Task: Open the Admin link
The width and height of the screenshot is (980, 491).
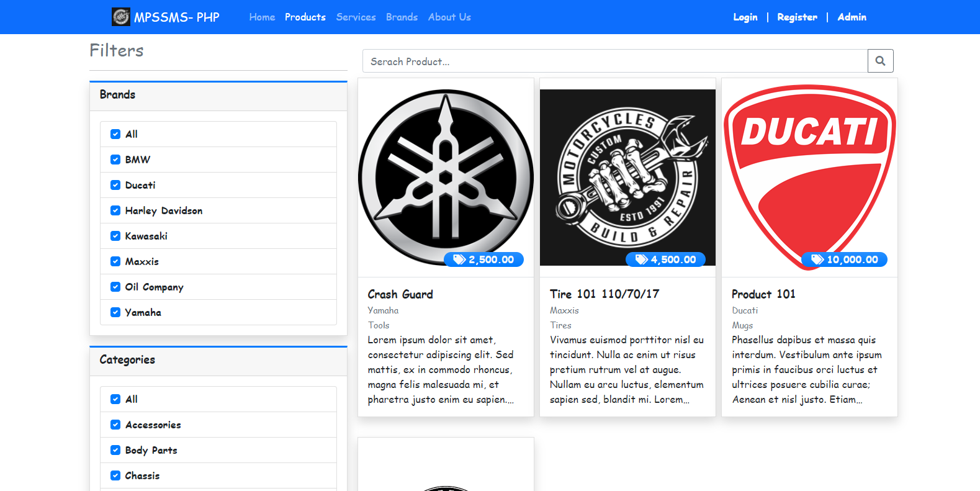Action: [x=852, y=17]
